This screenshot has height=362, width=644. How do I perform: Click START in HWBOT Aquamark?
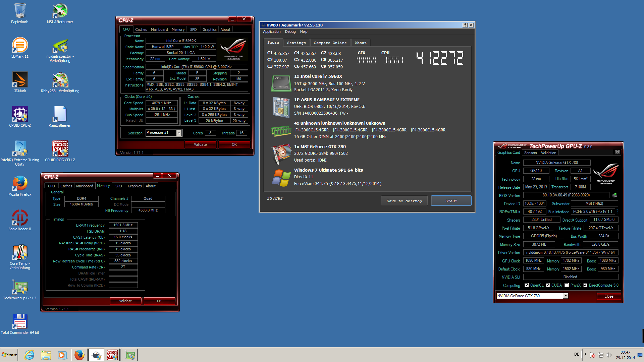point(451,201)
